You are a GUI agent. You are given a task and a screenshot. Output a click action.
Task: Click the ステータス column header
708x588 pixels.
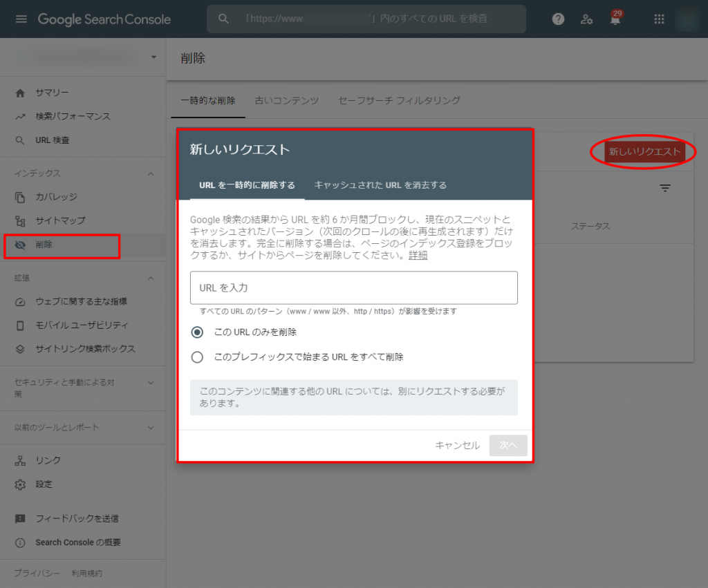click(x=590, y=226)
